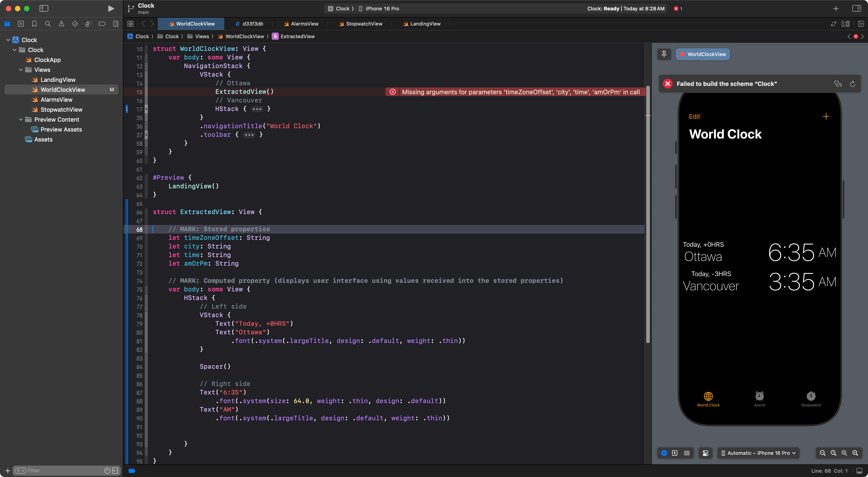
Task: Collapse the Preview Content folder
Action: (21, 119)
